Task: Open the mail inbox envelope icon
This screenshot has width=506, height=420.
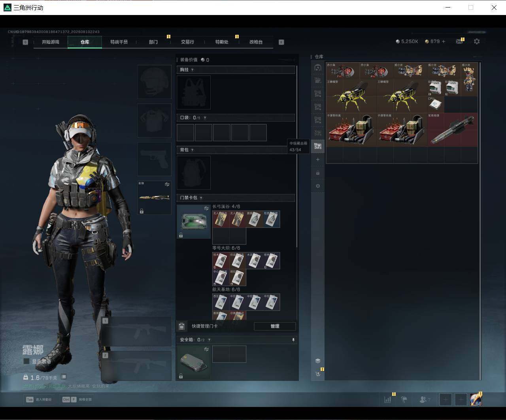Action: pyautogui.click(x=459, y=41)
